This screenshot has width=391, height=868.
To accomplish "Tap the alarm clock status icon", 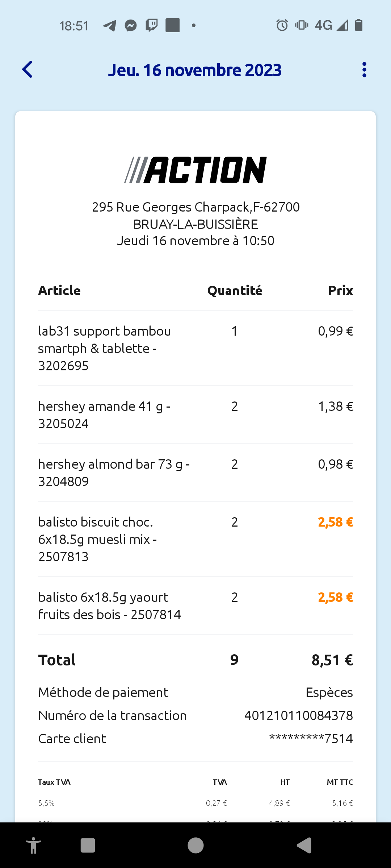I will (282, 25).
